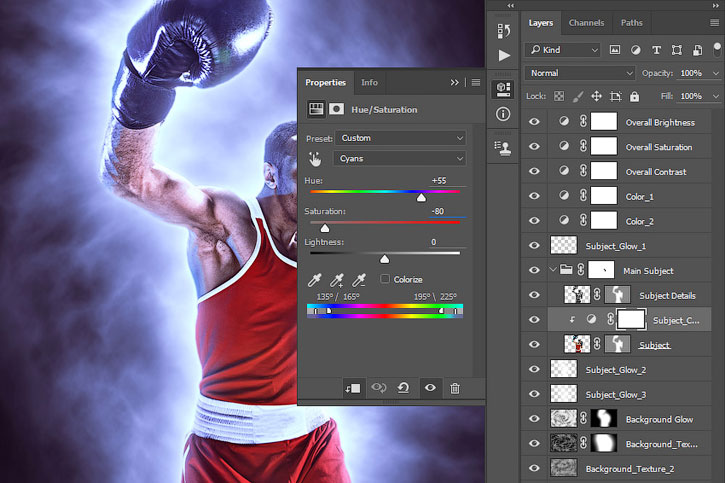This screenshot has width=725, height=483.
Task: Reset adjustment to defaults icon
Action: (x=403, y=388)
